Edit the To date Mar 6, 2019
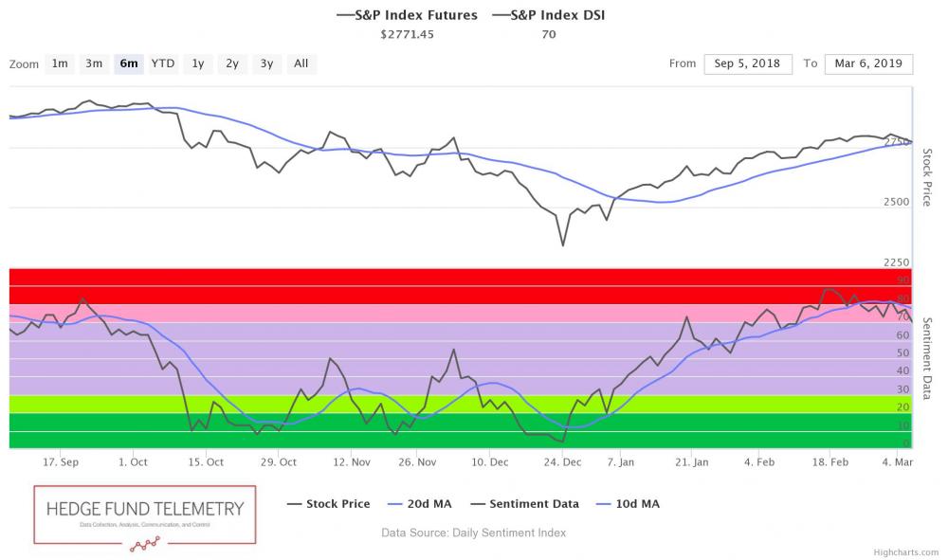The width and height of the screenshot is (948, 560). point(868,64)
